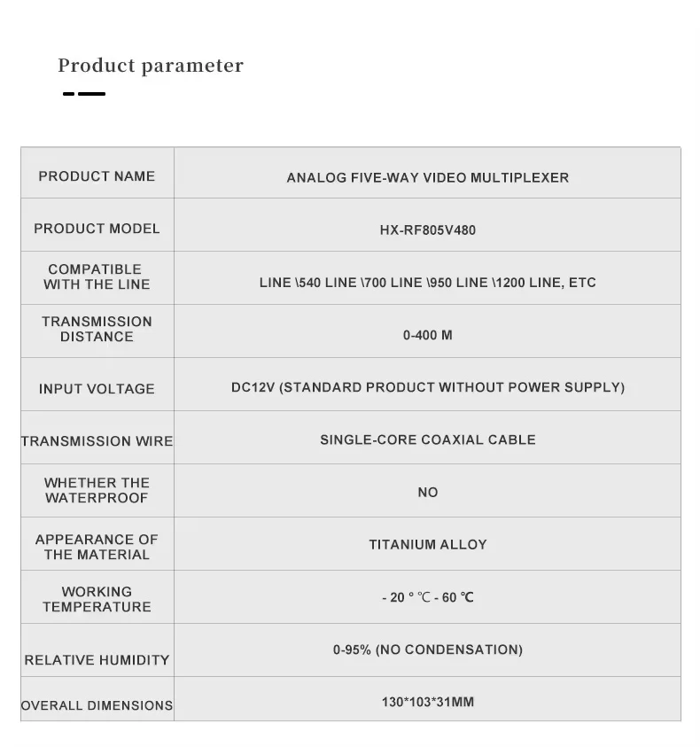This screenshot has height=747, width=700.
Task: Click the Product parameter heading
Action: tap(151, 66)
